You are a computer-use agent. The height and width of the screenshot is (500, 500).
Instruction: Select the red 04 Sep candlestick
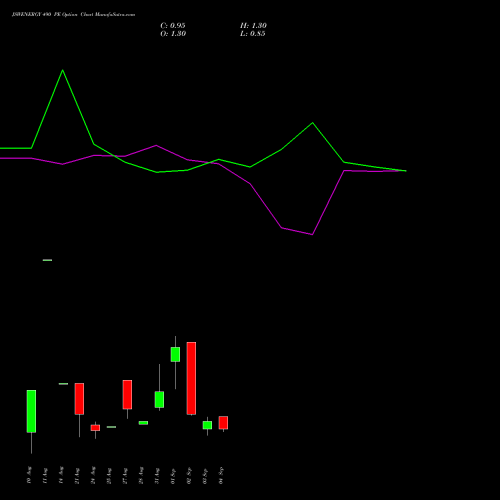tap(223, 423)
